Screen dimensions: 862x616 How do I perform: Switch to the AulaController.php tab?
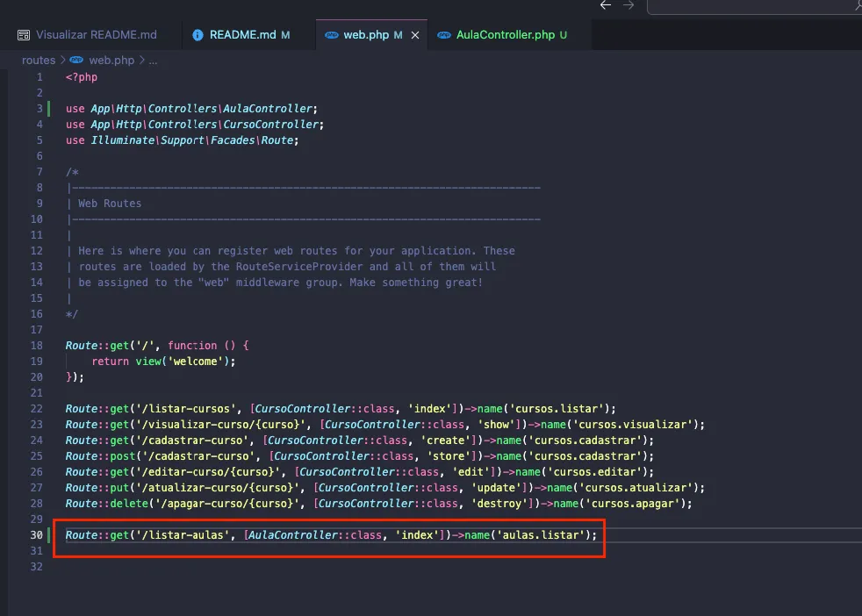(x=506, y=35)
